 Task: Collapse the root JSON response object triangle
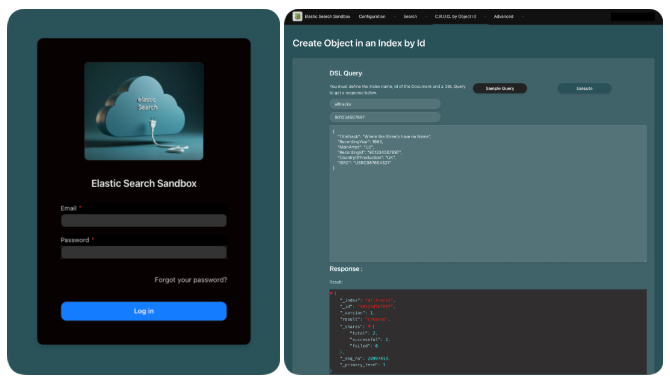tap(331, 293)
